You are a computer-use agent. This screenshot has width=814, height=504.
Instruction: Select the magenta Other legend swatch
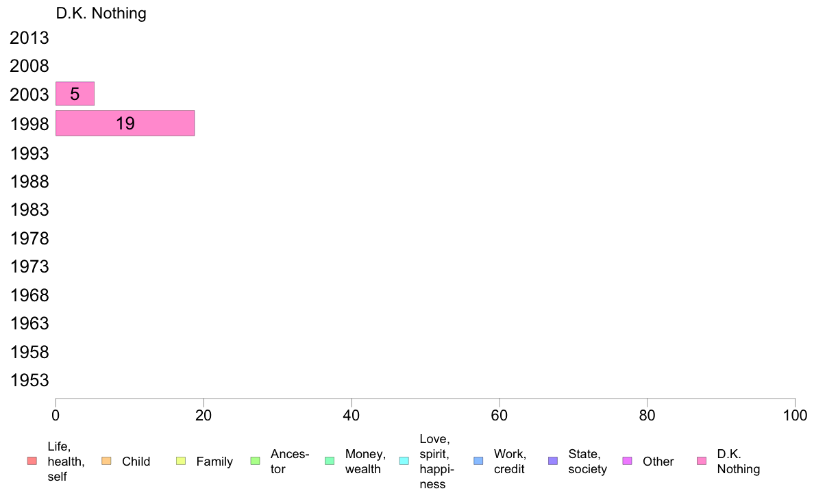tap(627, 461)
